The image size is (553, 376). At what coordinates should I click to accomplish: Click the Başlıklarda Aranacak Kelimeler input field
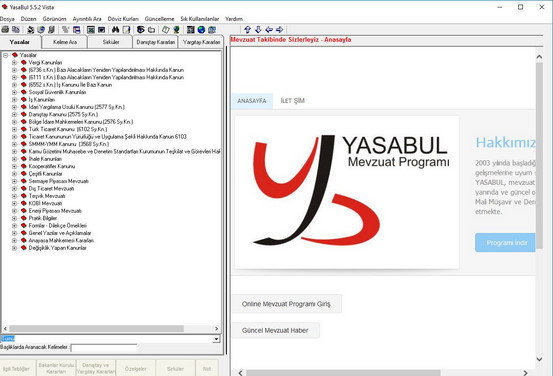point(104,347)
